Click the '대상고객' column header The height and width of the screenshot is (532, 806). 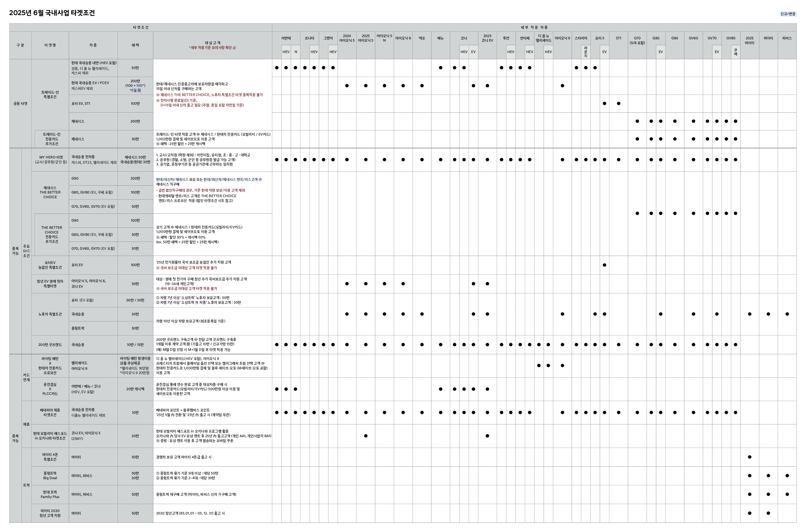pos(212,45)
